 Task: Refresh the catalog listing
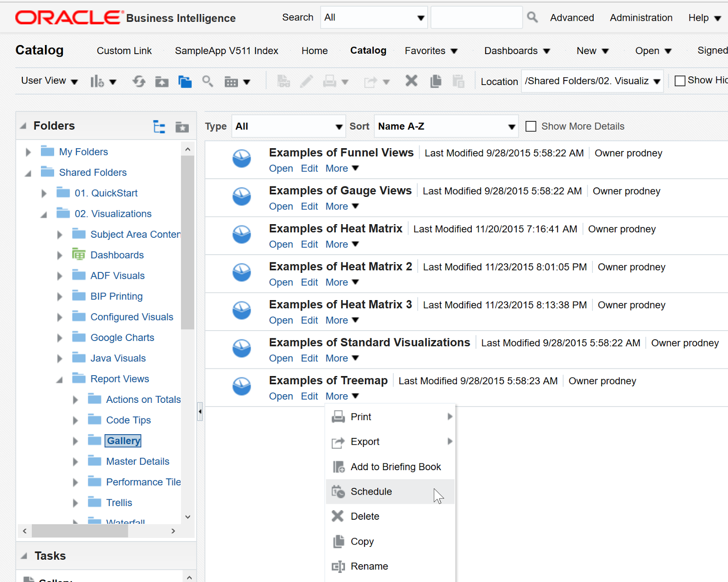pyautogui.click(x=139, y=81)
